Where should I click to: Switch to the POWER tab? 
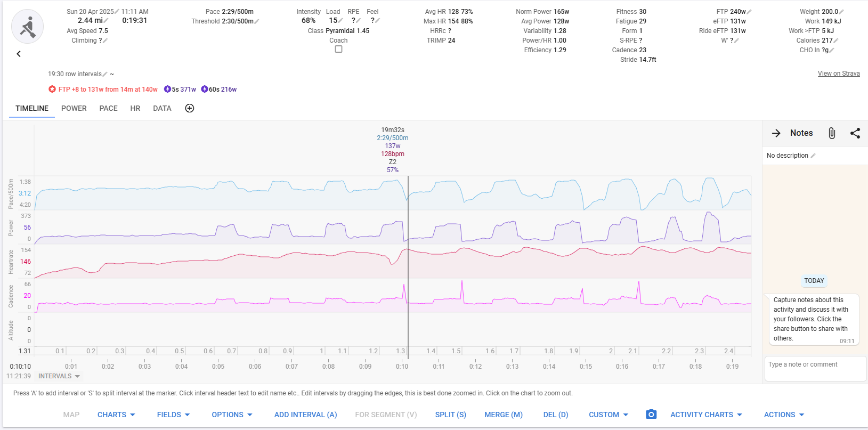[74, 108]
